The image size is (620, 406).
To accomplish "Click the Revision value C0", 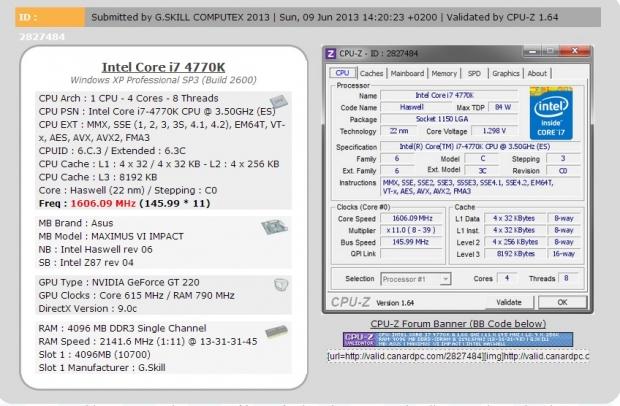I will (x=563, y=171).
